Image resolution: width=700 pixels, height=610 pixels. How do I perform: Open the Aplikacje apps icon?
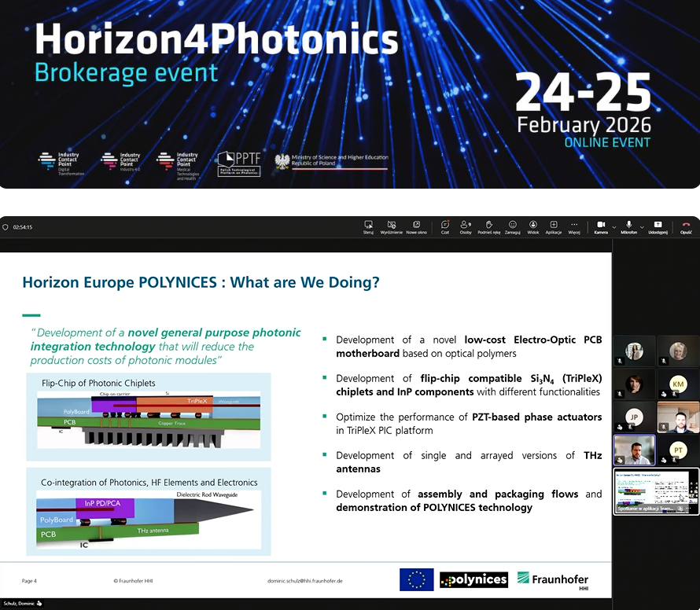[554, 226]
